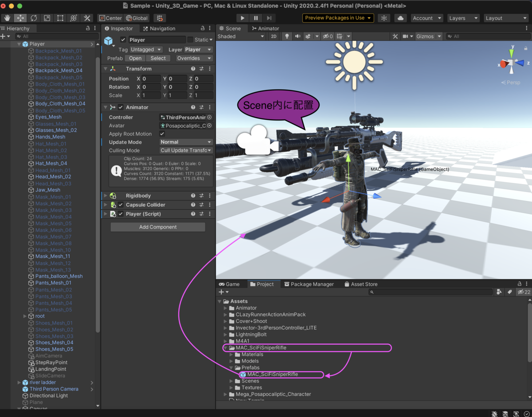Switch to the Game tab

coord(229,284)
